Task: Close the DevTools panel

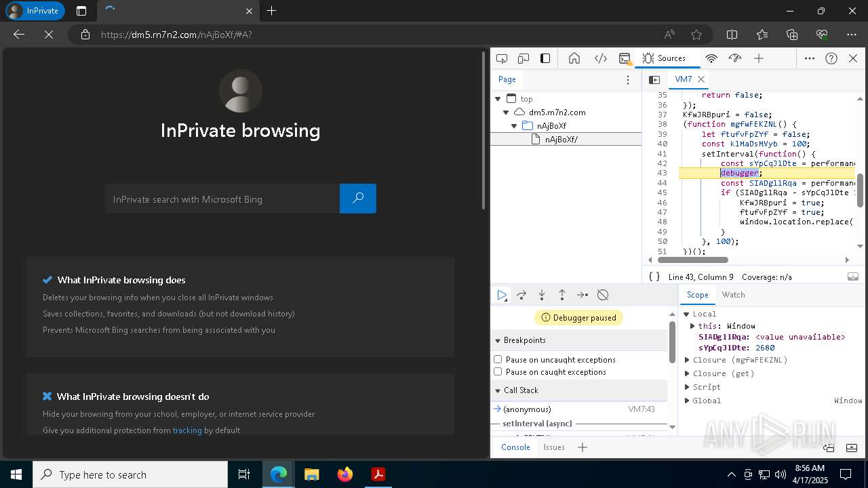Action: pos(853,58)
